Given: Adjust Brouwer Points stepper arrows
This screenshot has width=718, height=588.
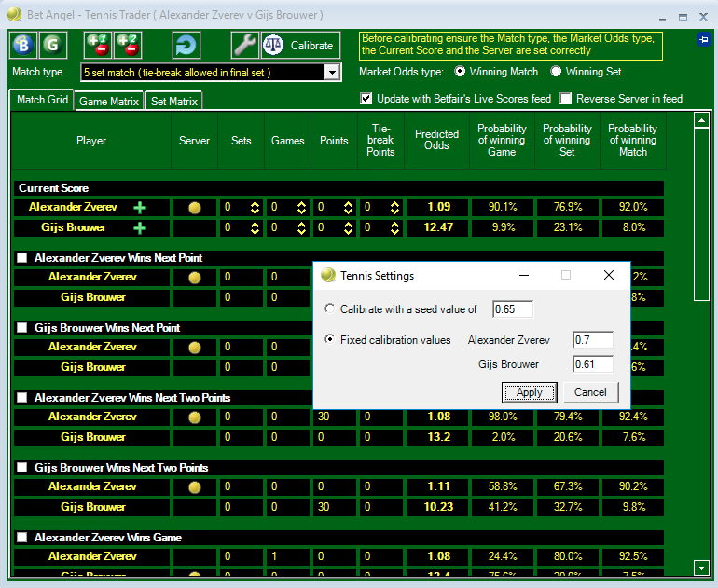Looking at the screenshot, I should click(x=348, y=228).
